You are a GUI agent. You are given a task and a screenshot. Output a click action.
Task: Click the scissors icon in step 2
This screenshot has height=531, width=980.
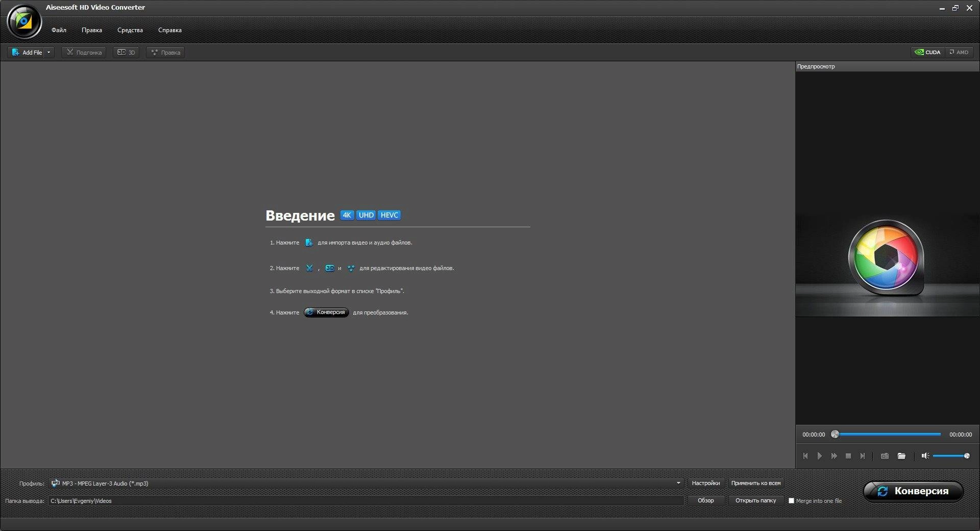click(x=309, y=268)
